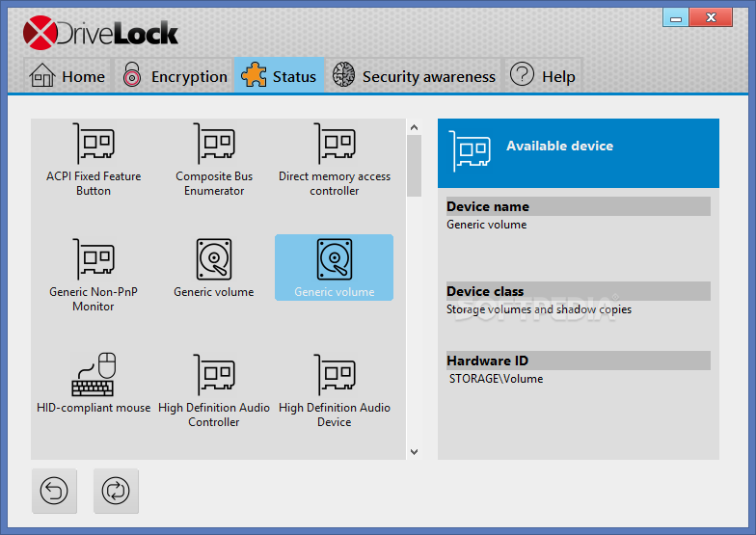Click the DriveLock logo
Screen dimensions: 756x535
[100, 33]
